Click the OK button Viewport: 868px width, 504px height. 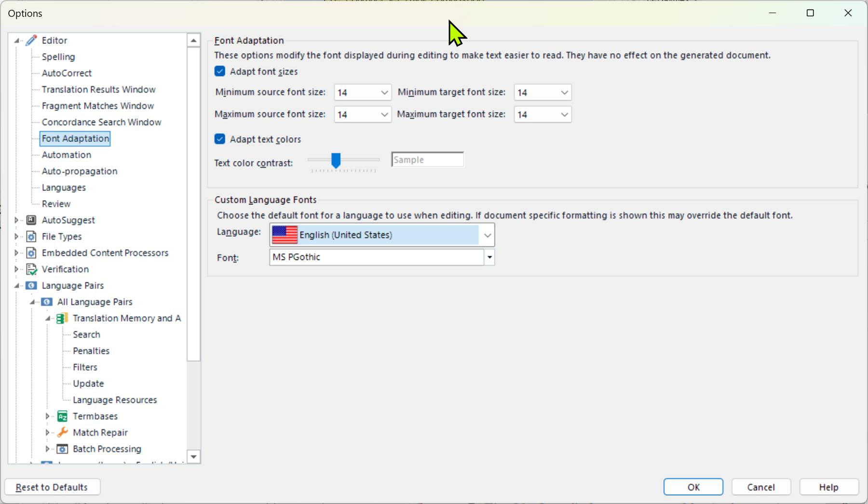(x=693, y=487)
